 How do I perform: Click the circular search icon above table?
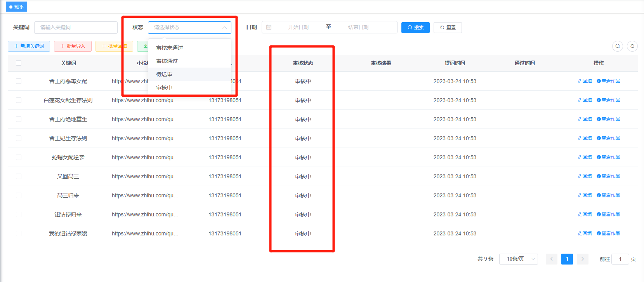coord(618,46)
